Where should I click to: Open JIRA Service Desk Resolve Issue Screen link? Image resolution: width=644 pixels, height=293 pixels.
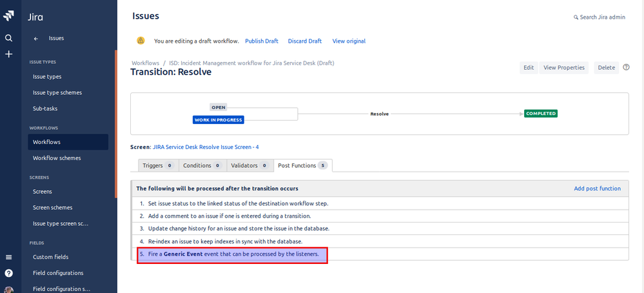pyautogui.click(x=206, y=146)
